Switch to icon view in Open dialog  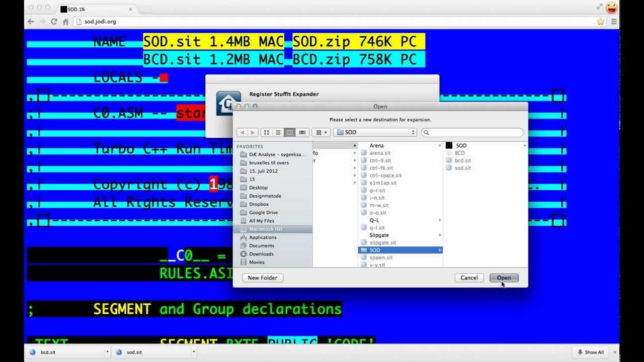click(267, 132)
